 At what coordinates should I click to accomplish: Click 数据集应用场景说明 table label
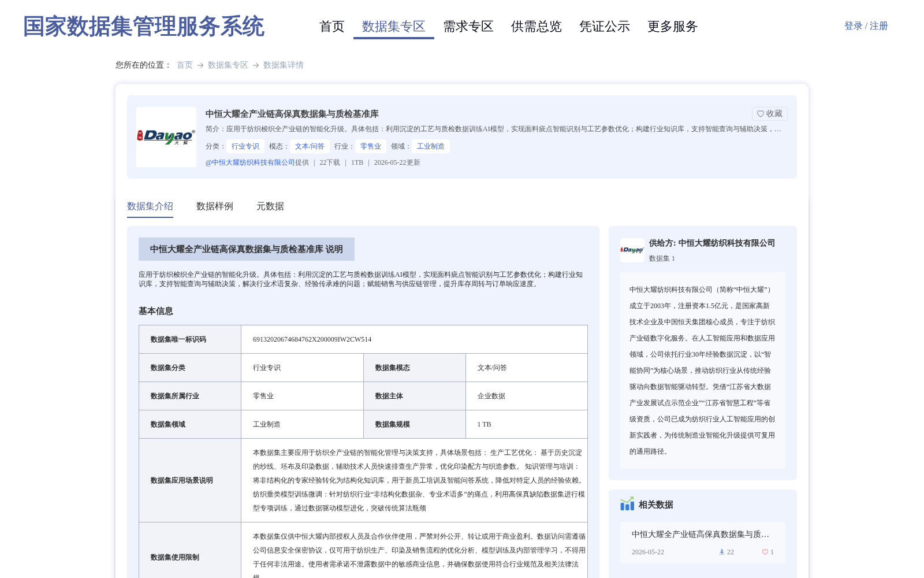point(182,480)
